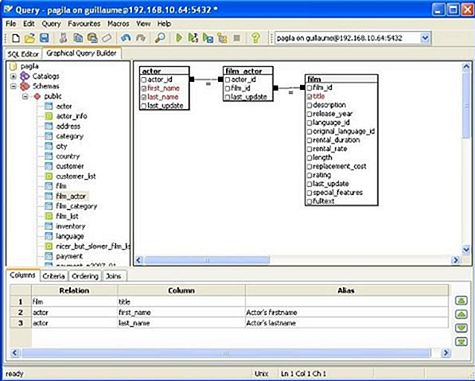Click the canvas vertical scrollbar up arrow
Screen dimensions: 475x381
(x=466, y=67)
